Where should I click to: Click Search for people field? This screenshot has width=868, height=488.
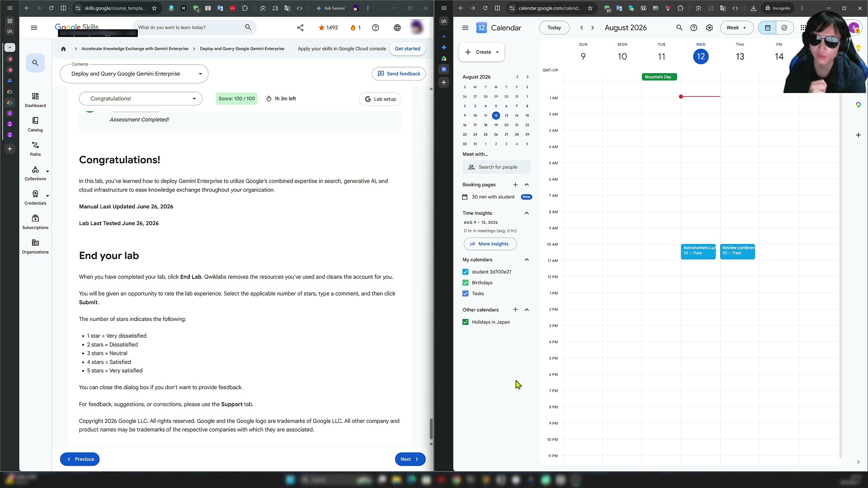(496, 167)
